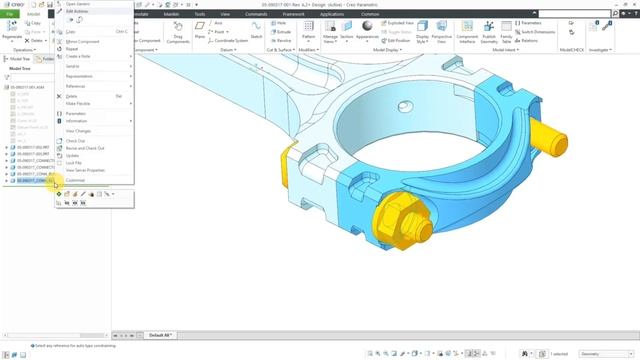Expand the 05-090317-002.PRT tree node
The image size is (640, 360).
[x=7, y=147]
